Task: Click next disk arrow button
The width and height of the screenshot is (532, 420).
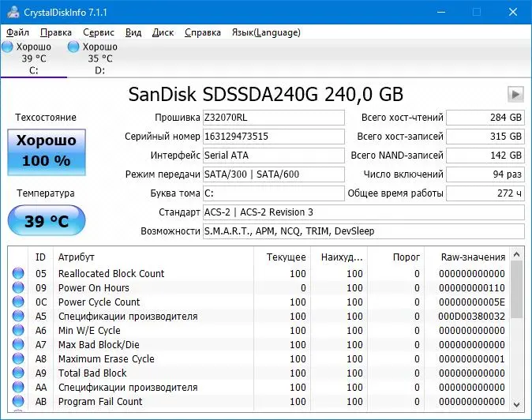Action: pos(515,94)
